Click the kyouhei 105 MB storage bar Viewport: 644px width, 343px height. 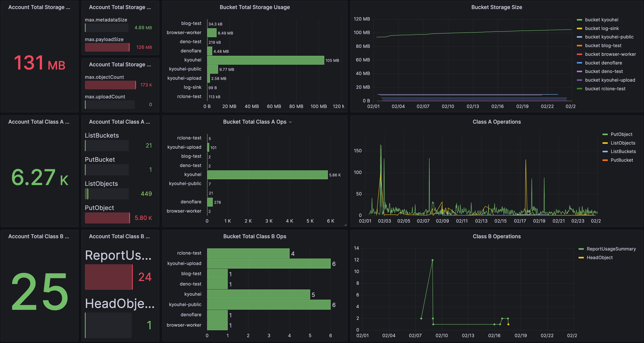click(x=265, y=60)
